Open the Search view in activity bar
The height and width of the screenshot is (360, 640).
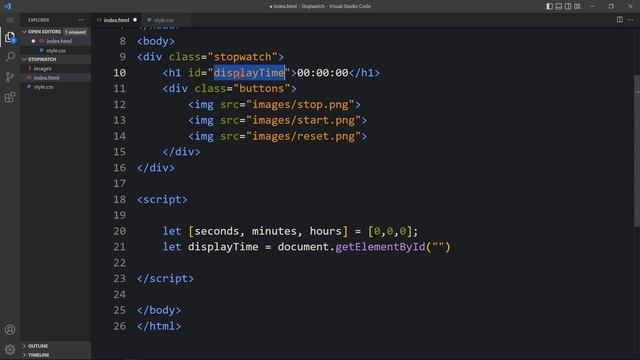10,57
